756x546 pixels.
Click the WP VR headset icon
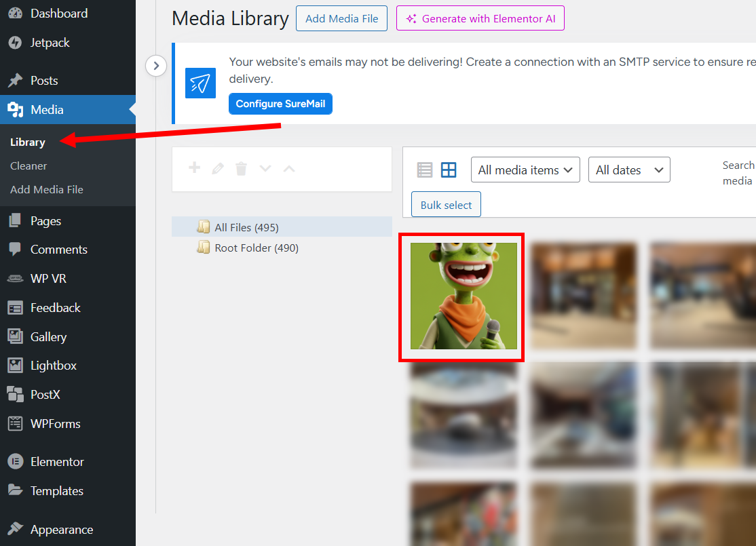pos(15,279)
